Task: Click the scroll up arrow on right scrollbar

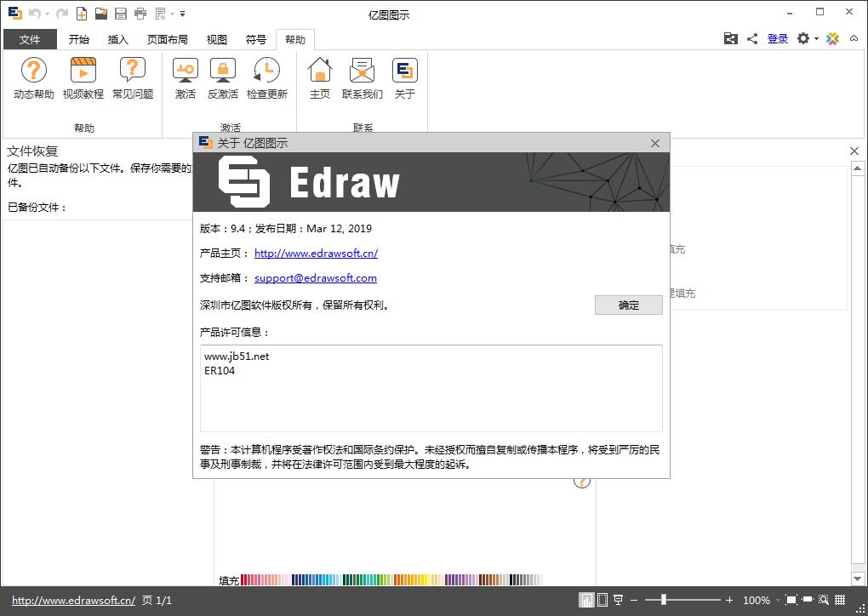Action: (x=858, y=168)
